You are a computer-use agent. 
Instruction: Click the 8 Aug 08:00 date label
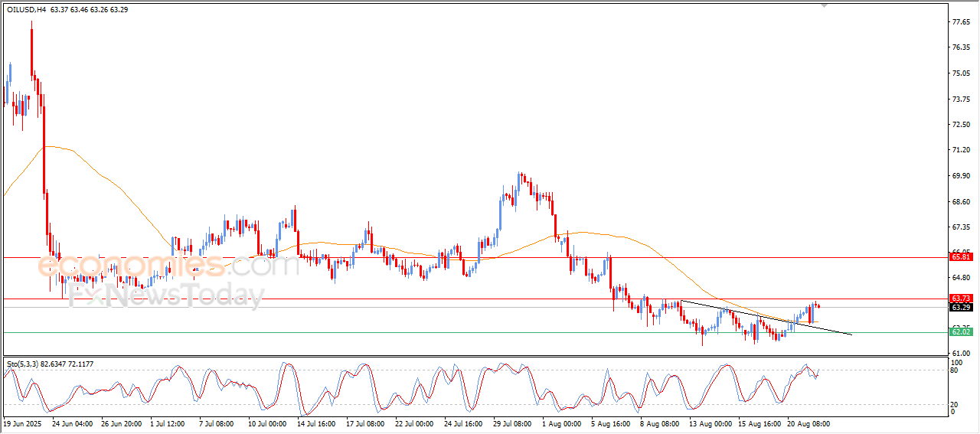658,423
